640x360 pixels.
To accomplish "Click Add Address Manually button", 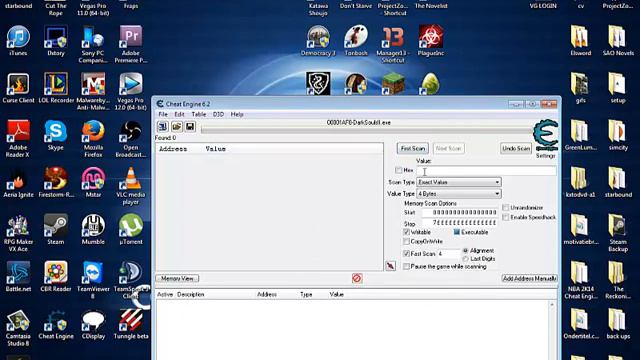I will coord(529,278).
